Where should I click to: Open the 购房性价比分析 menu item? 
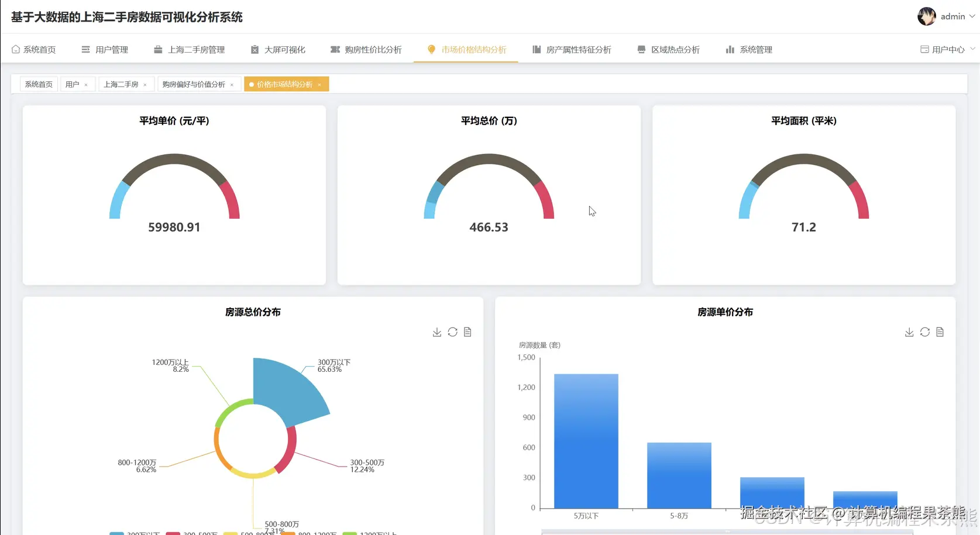[x=366, y=50]
